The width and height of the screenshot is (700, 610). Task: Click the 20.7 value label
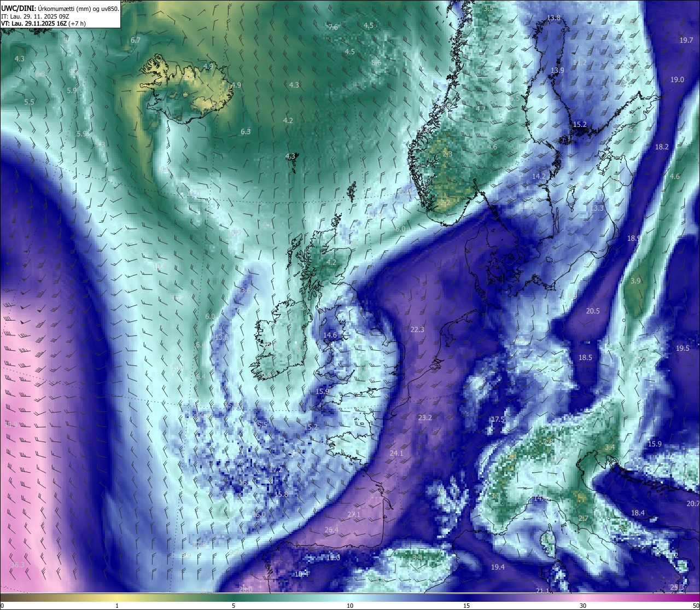click(693, 503)
